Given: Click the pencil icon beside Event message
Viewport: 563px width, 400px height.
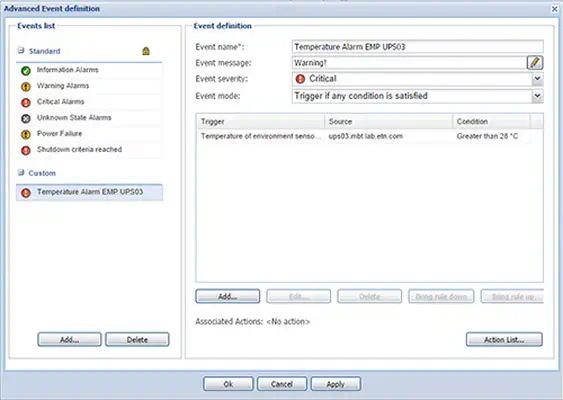Looking at the screenshot, I should pos(535,62).
